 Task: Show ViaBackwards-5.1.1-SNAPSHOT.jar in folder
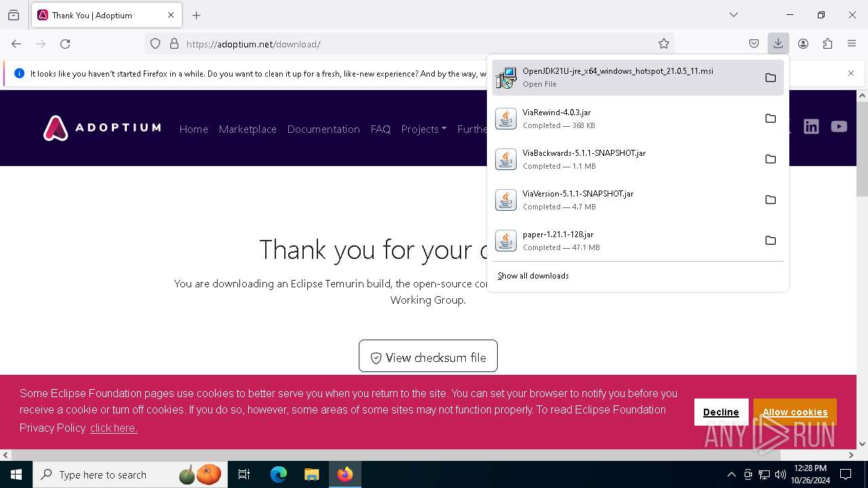[x=770, y=159]
